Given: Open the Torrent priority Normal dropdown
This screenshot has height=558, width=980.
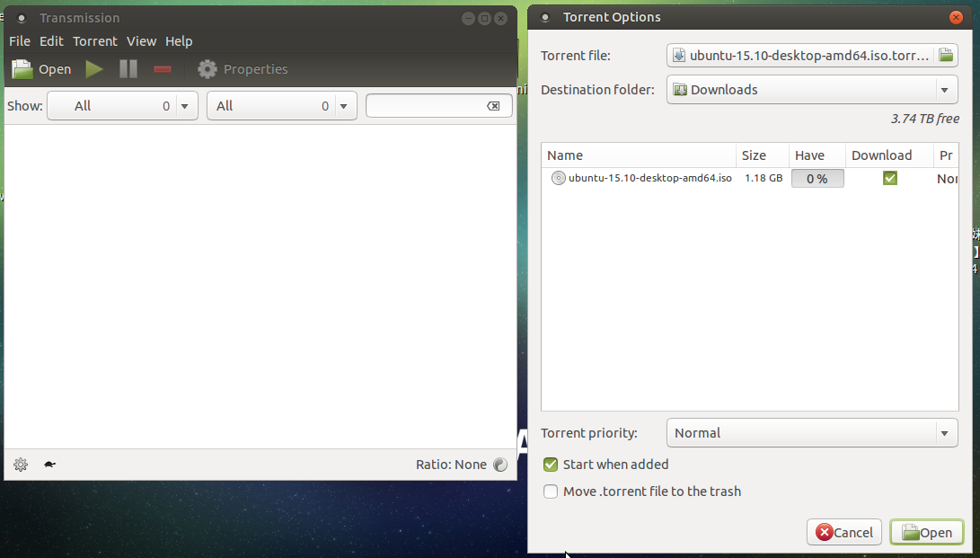Looking at the screenshot, I should click(812, 432).
